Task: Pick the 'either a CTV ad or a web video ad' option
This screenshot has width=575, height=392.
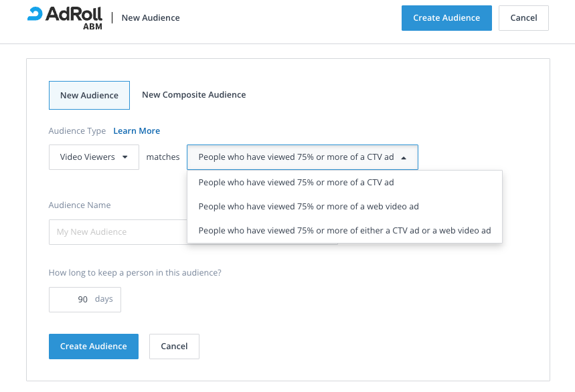Action: click(x=344, y=230)
